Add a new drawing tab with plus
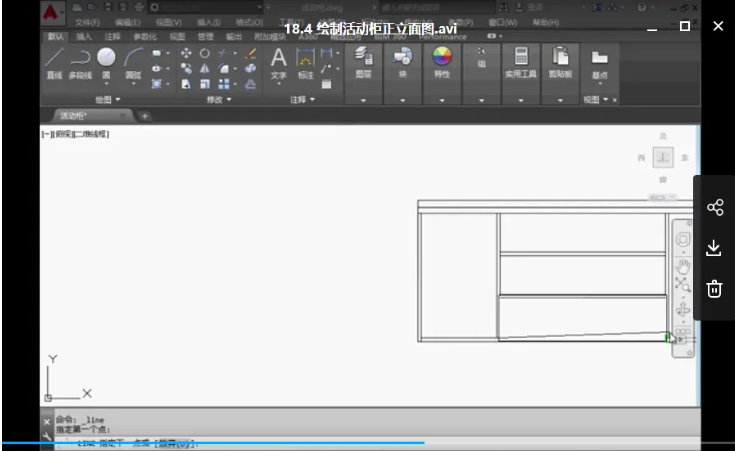This screenshot has height=451, width=735. coord(145,116)
